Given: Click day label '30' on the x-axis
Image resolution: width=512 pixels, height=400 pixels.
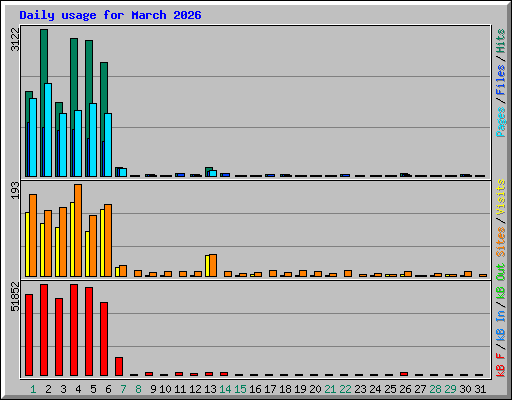Looking at the screenshot, I should (x=465, y=389).
